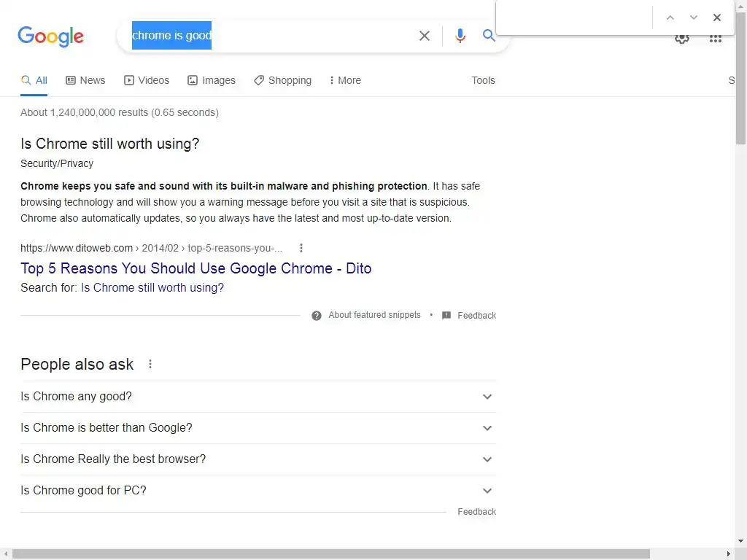Open 'Top 5 Reasons You Should Use Google Chrome' link

click(x=196, y=268)
